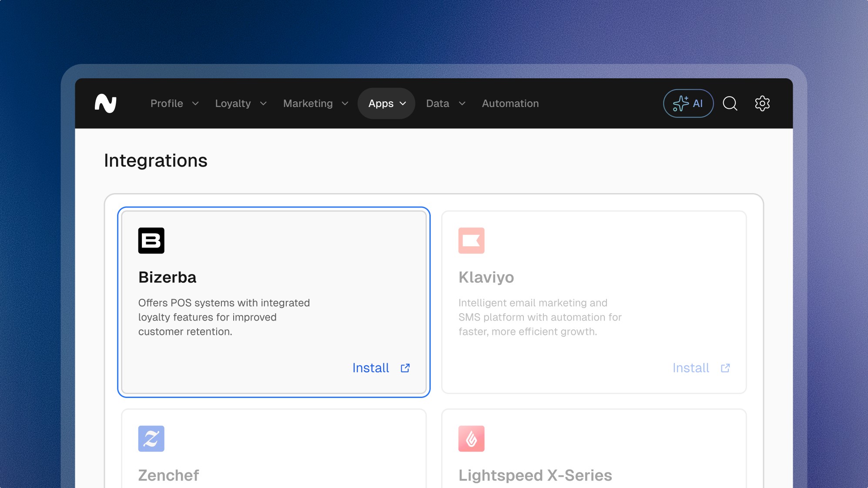Image resolution: width=868 pixels, height=488 pixels.
Task: Expand the Profile dropdown menu
Action: point(174,104)
